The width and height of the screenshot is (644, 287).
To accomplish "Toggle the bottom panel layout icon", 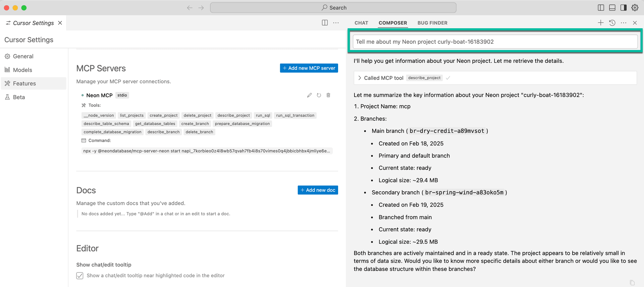I will tap(612, 8).
